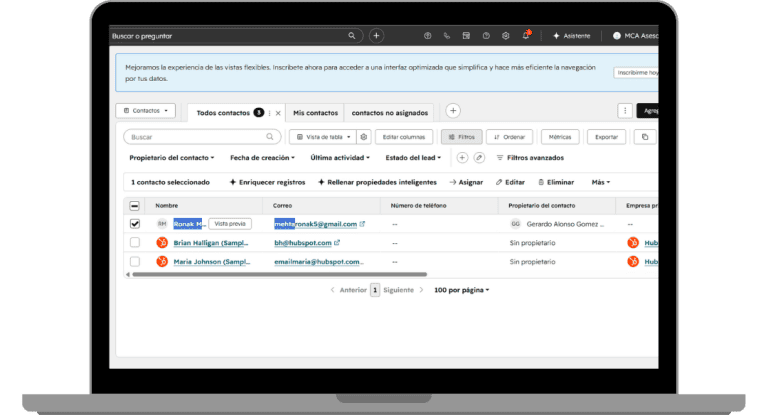
Task: Click Editar bulk action
Action: point(510,182)
